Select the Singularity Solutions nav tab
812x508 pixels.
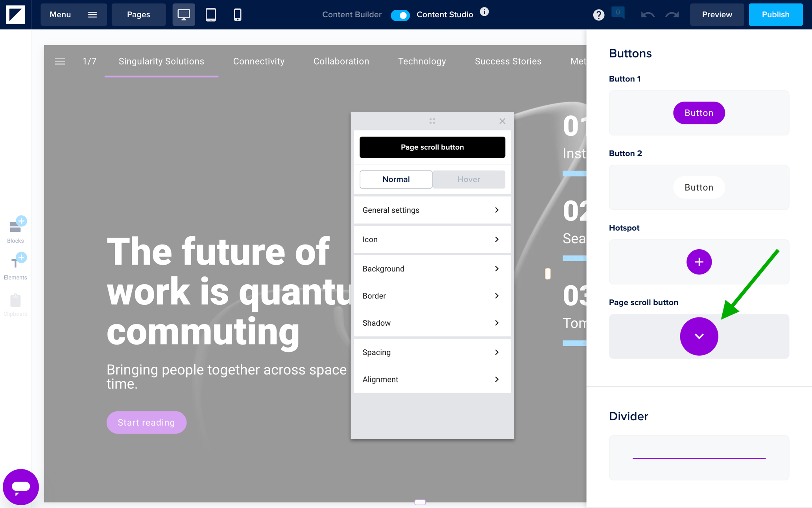tap(161, 61)
